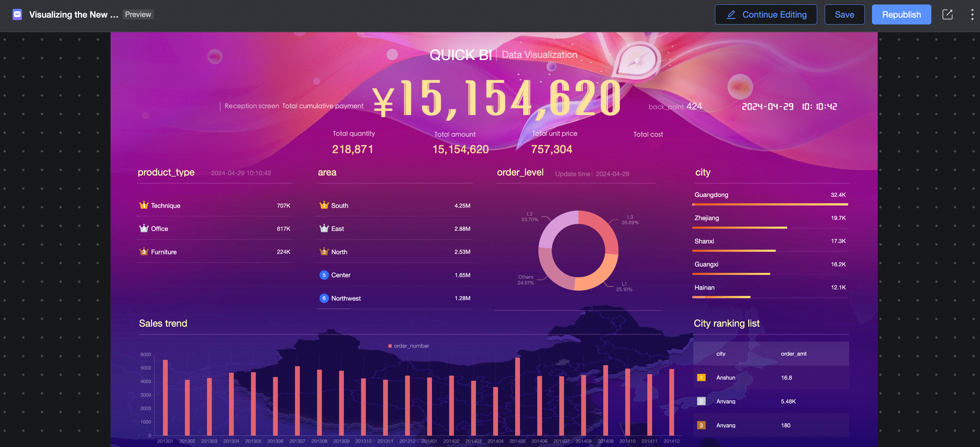Image resolution: width=980 pixels, height=447 pixels.
Task: Click Continue Editing button
Action: point(765,14)
